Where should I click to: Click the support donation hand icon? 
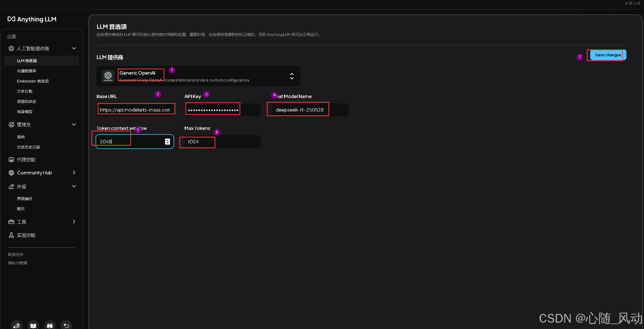coord(17,325)
